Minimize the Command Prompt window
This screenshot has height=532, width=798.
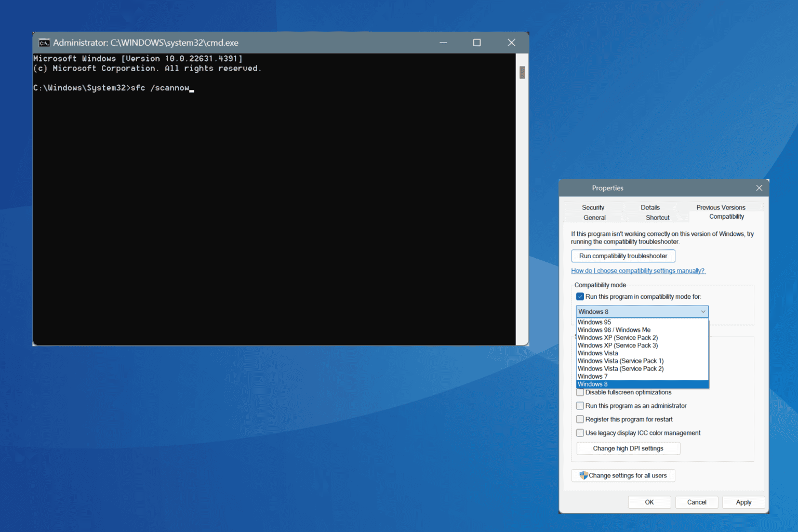[x=443, y=43]
